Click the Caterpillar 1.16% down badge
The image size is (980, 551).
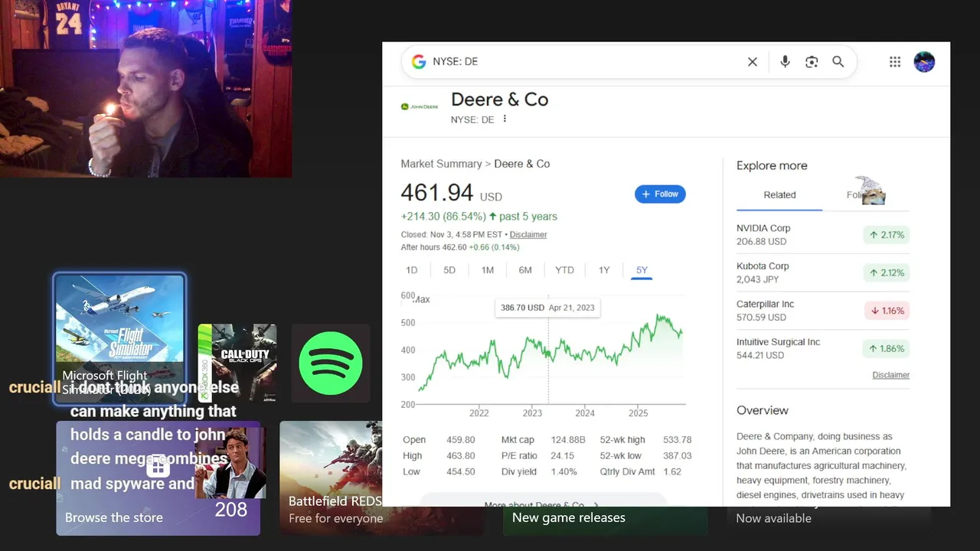click(x=887, y=311)
